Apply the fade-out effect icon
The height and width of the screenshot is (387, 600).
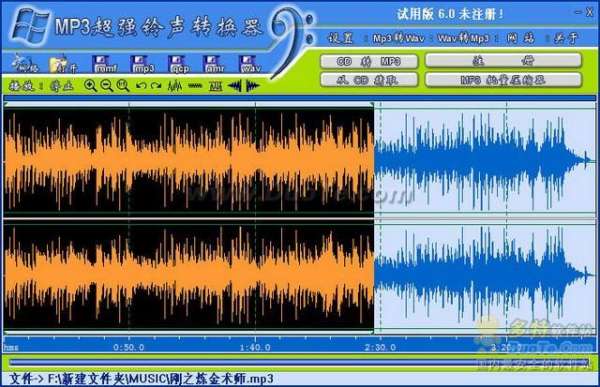[253, 86]
